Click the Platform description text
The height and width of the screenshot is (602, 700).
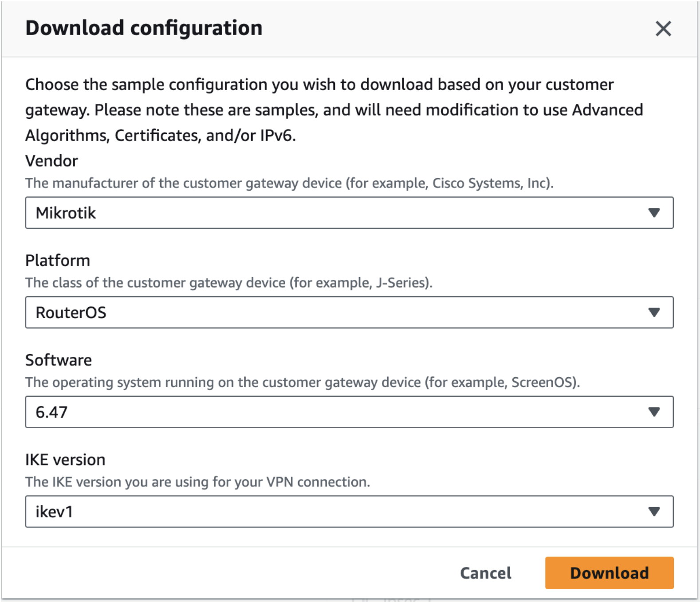[x=228, y=282]
